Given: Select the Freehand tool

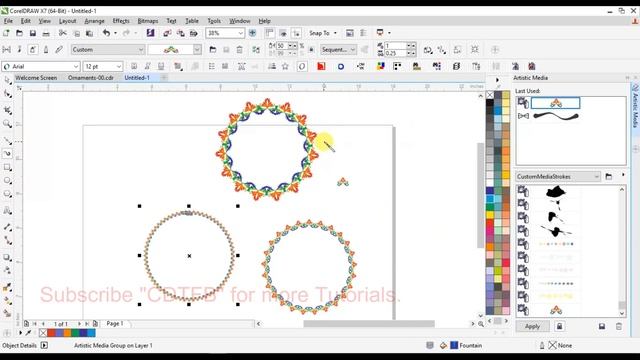Looking at the screenshot, I should pyautogui.click(x=7, y=141).
